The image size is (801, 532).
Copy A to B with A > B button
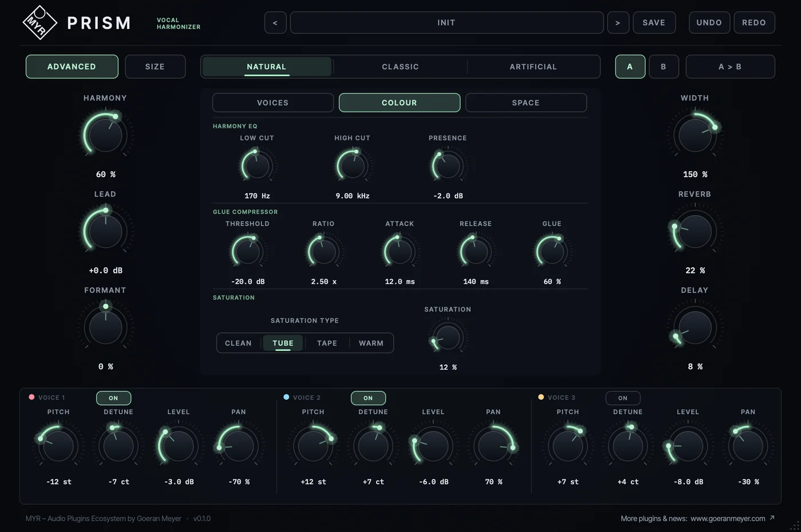[x=730, y=67]
